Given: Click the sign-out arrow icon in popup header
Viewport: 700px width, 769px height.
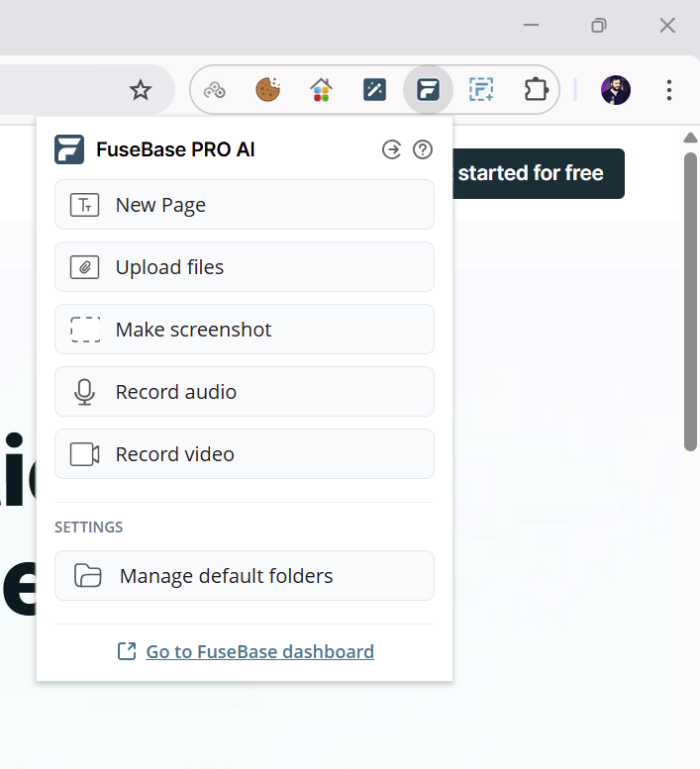Looking at the screenshot, I should [392, 149].
